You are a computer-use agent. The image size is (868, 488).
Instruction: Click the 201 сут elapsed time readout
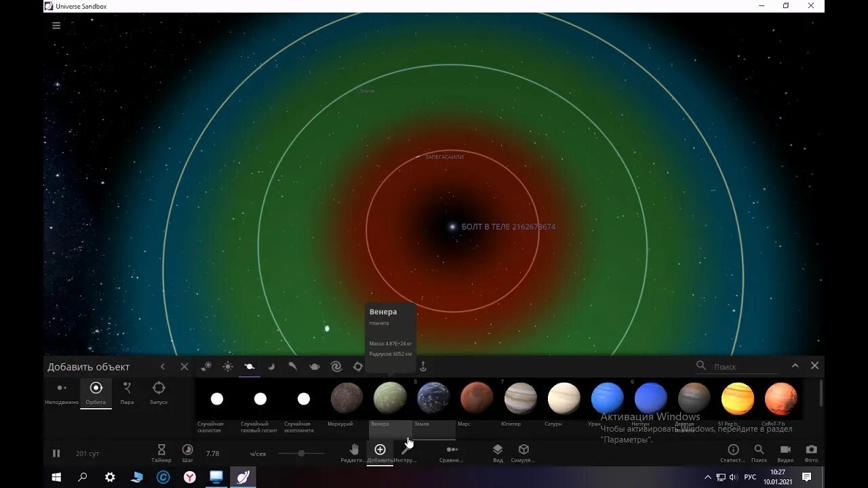(x=87, y=453)
